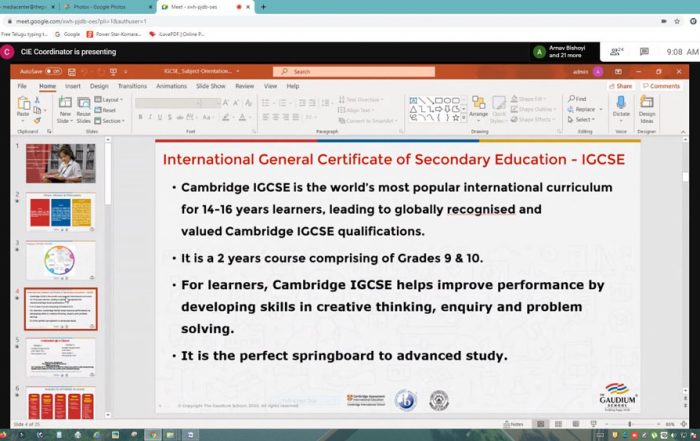Click the text Highlight Color button
Image resolution: width=700 pixels, height=441 pixels.
pyautogui.click(x=226, y=117)
